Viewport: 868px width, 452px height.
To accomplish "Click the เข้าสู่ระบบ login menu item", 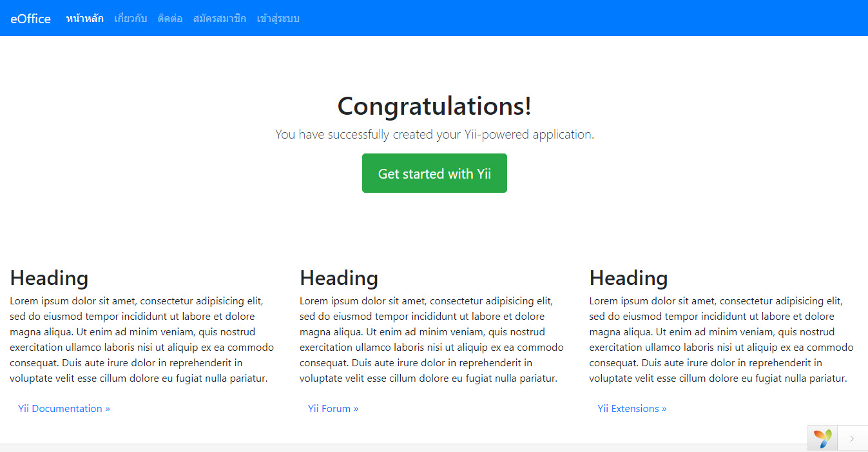I will pyautogui.click(x=278, y=18).
